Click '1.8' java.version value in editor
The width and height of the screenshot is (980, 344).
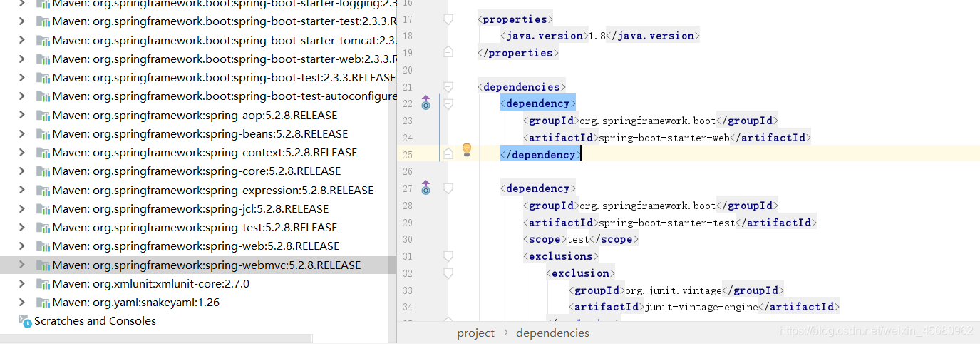597,36
